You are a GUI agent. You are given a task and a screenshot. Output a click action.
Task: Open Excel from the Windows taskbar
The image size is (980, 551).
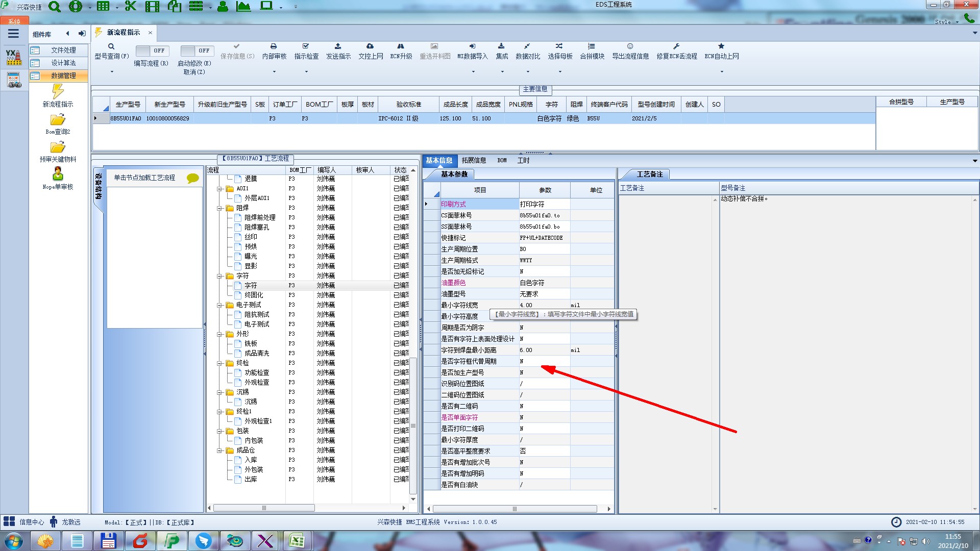297,541
